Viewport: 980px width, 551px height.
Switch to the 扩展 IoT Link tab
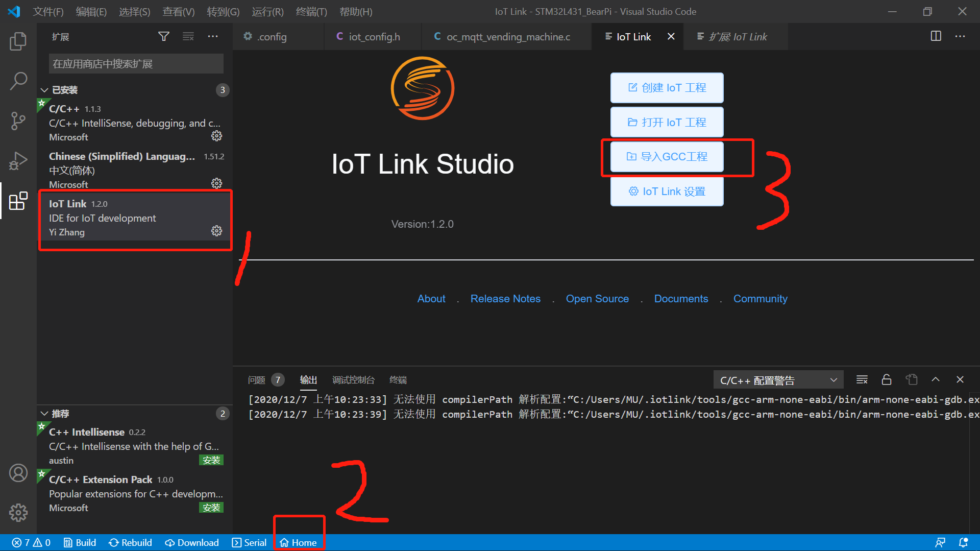[x=737, y=36]
